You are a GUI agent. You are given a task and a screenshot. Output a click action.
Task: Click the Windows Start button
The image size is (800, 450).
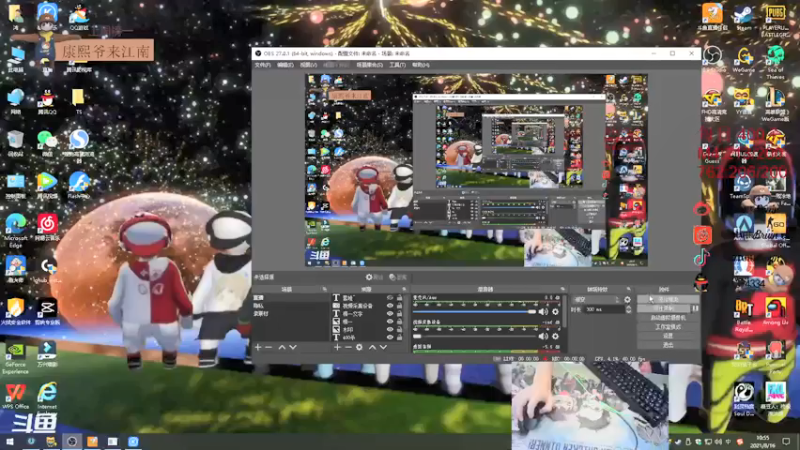(x=9, y=441)
